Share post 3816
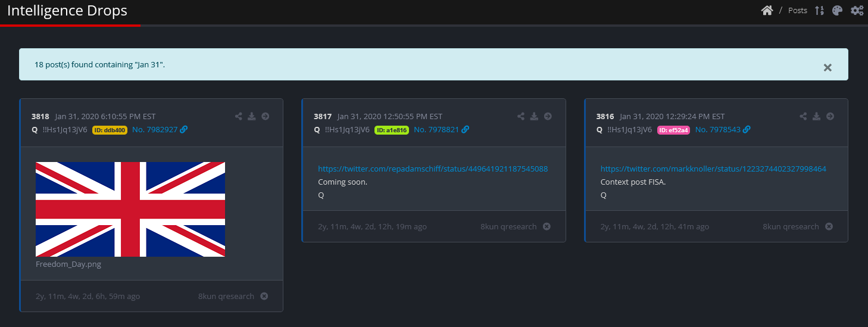This screenshot has height=327, width=868. (803, 116)
